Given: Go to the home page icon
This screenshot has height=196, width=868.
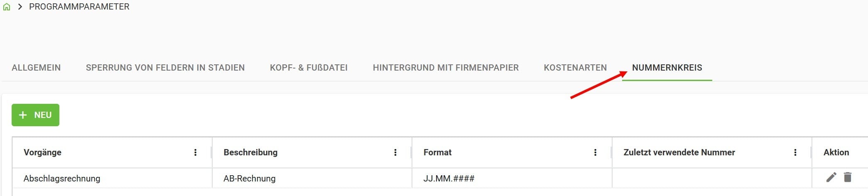Looking at the screenshot, I should click(7, 7).
